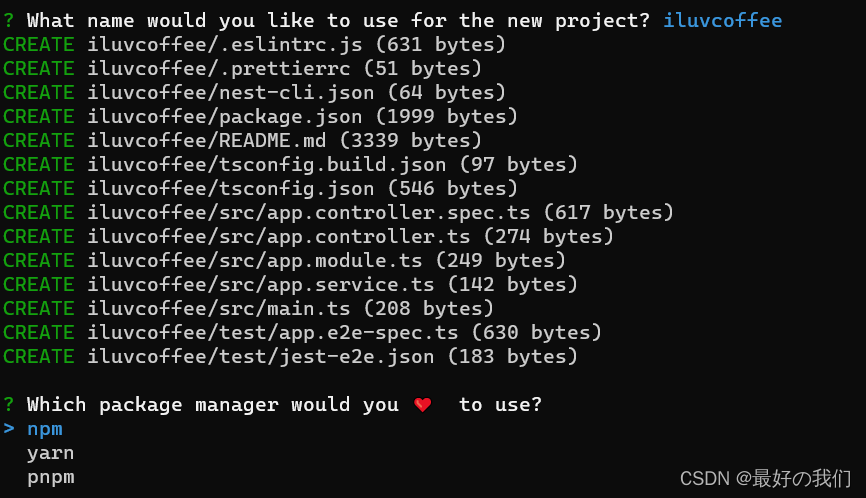Image resolution: width=866 pixels, height=498 pixels.
Task: Click the blue iluvcoffee project name answer
Action: pyautogui.click(x=722, y=20)
